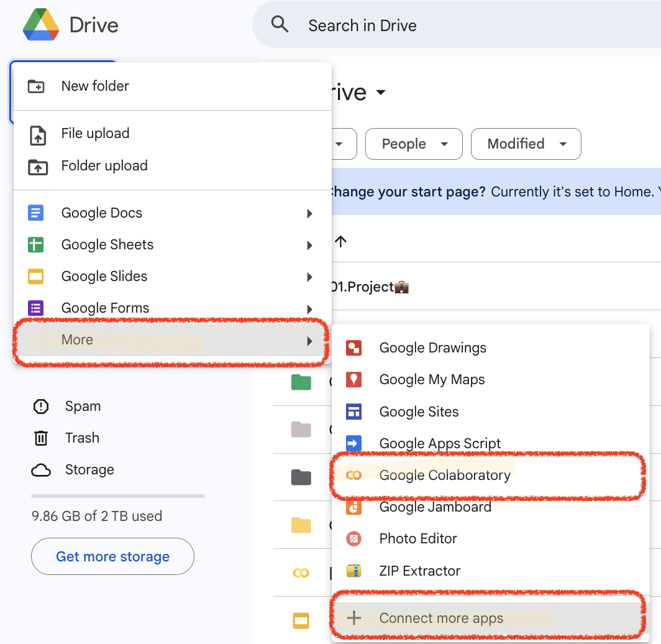Expand Google Forms submenu arrow
The height and width of the screenshot is (644, 661).
pos(310,309)
